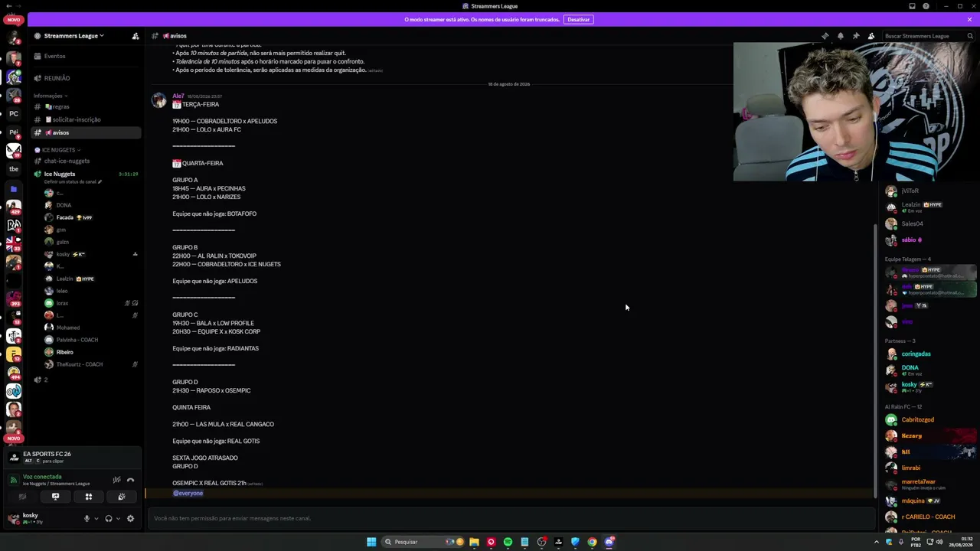Click member coringadas in member list
This screenshot has width=980, height=551.
pyautogui.click(x=916, y=354)
